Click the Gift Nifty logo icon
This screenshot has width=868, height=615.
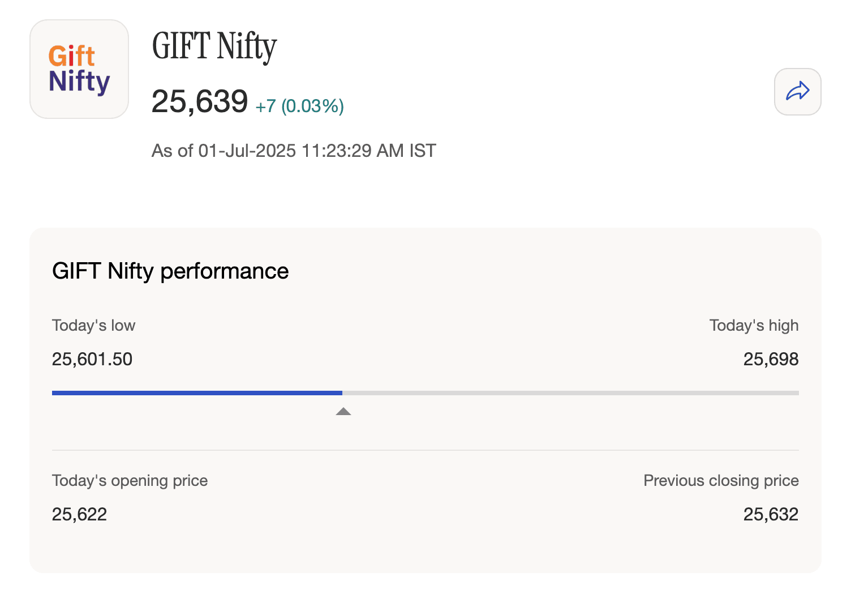pos(79,69)
